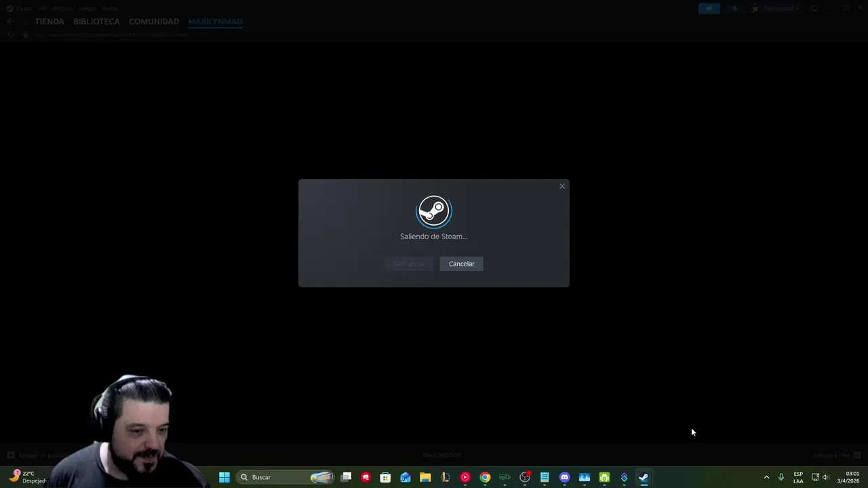Open the MARILYNMAD profile tab
Viewport: 868px width, 488px height.
tap(215, 22)
